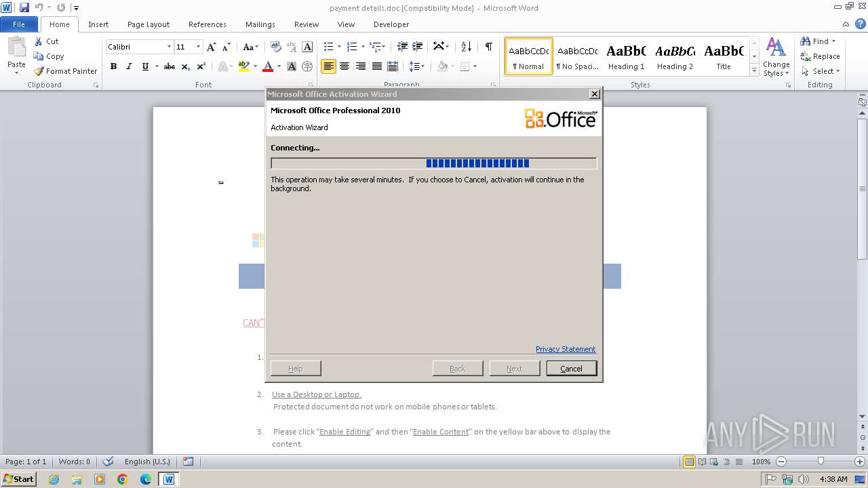This screenshot has width=868, height=488.
Task: Open Chrome from the taskbar
Action: pyautogui.click(x=123, y=479)
